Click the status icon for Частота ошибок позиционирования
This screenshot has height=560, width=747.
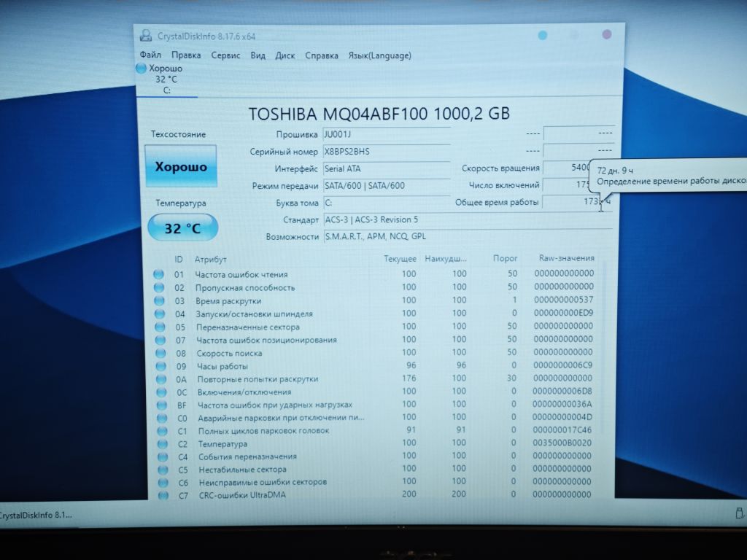click(x=160, y=340)
